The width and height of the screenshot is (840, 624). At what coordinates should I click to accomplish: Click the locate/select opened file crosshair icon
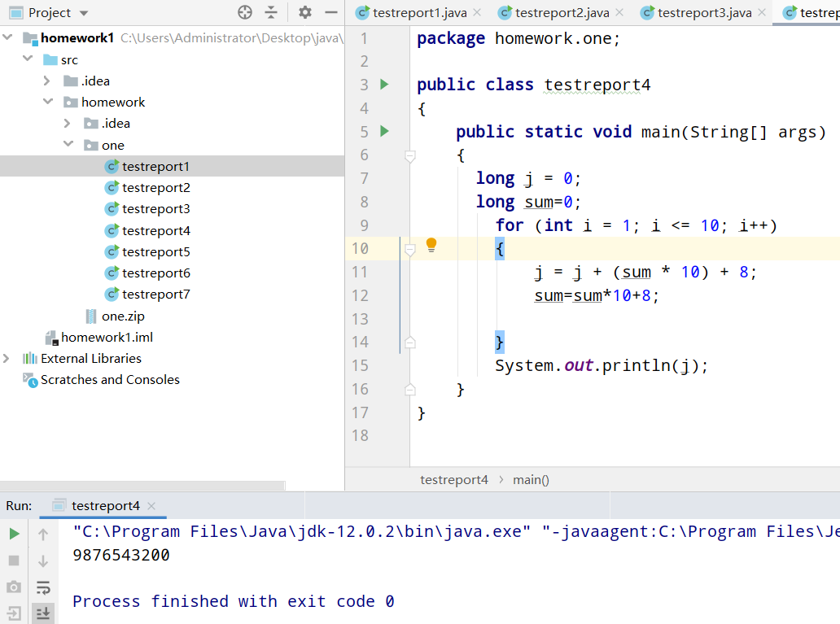[x=245, y=12]
